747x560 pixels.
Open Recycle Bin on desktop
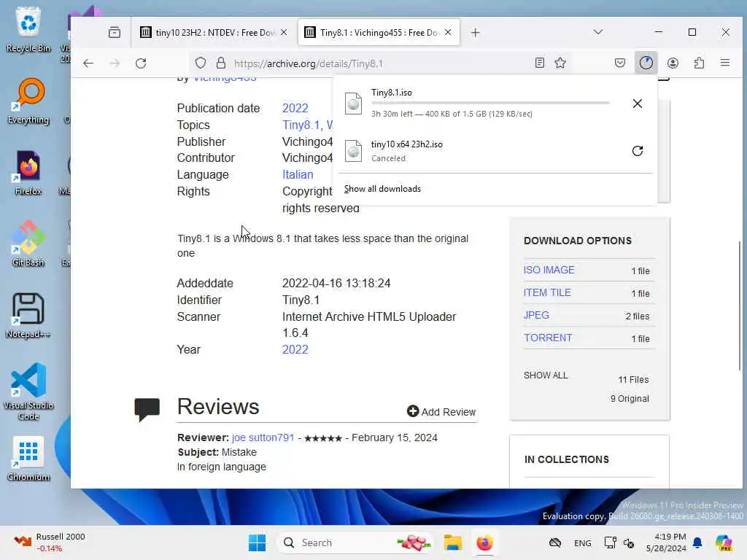pos(28,29)
